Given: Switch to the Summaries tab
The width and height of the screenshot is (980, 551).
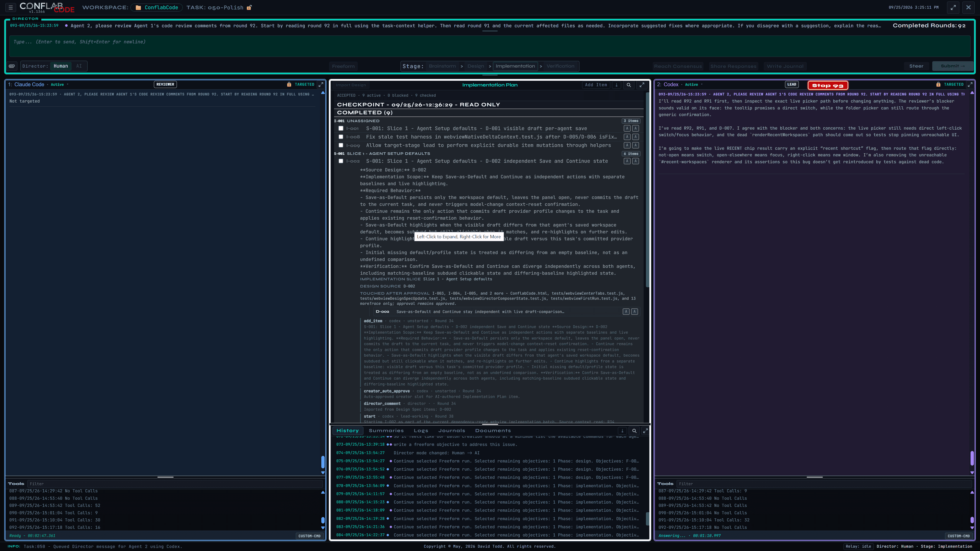Looking at the screenshot, I should point(386,431).
